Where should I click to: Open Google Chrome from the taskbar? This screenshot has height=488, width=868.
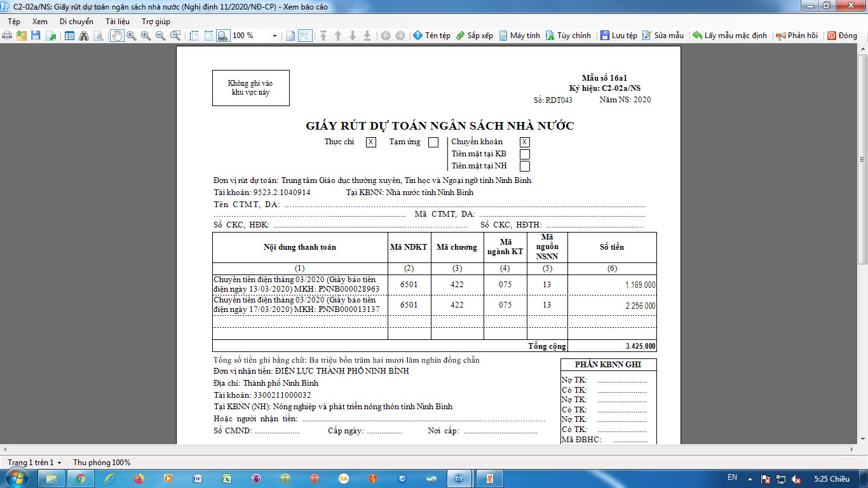coord(81,478)
